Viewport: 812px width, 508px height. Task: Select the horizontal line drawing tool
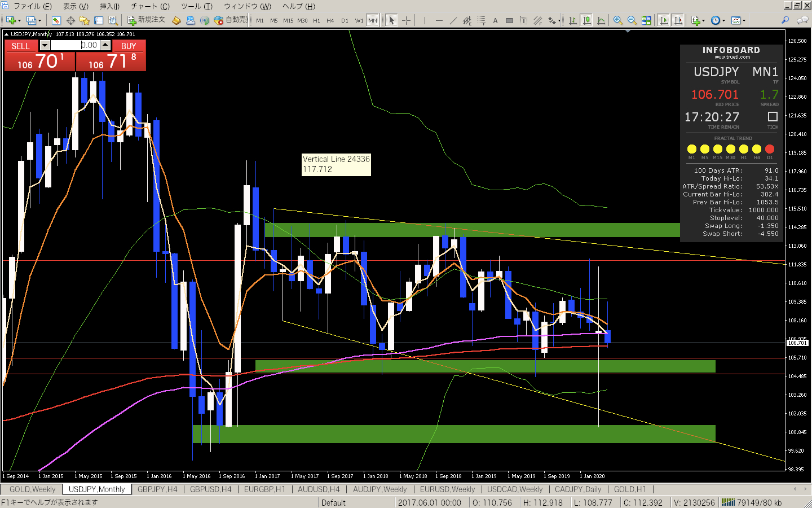click(x=439, y=20)
